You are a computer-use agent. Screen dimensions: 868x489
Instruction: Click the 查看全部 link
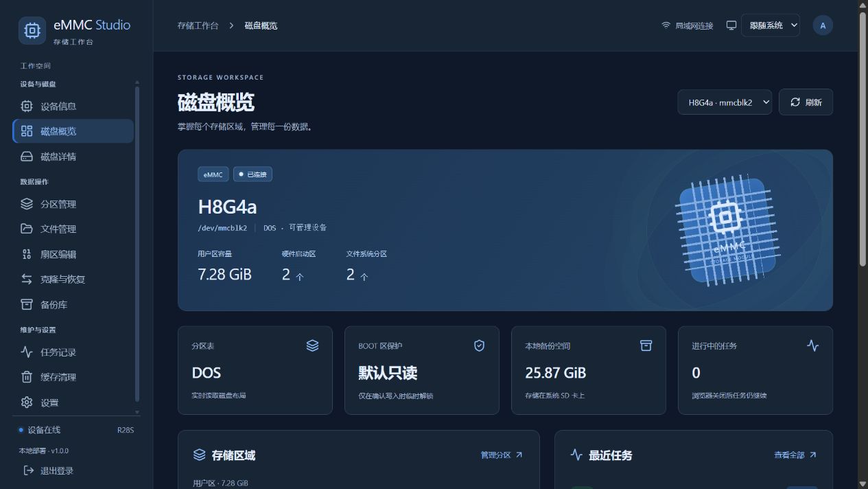[x=795, y=455]
